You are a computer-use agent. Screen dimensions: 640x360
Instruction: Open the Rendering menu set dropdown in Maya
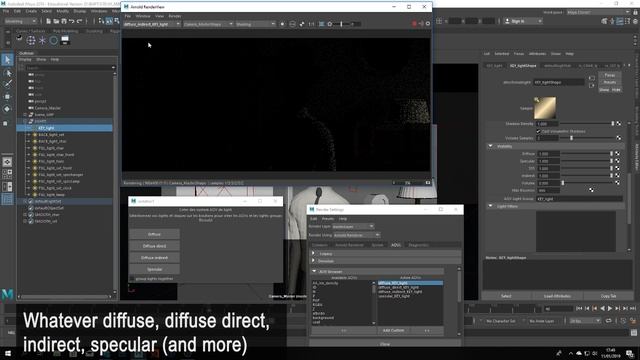coord(20,21)
